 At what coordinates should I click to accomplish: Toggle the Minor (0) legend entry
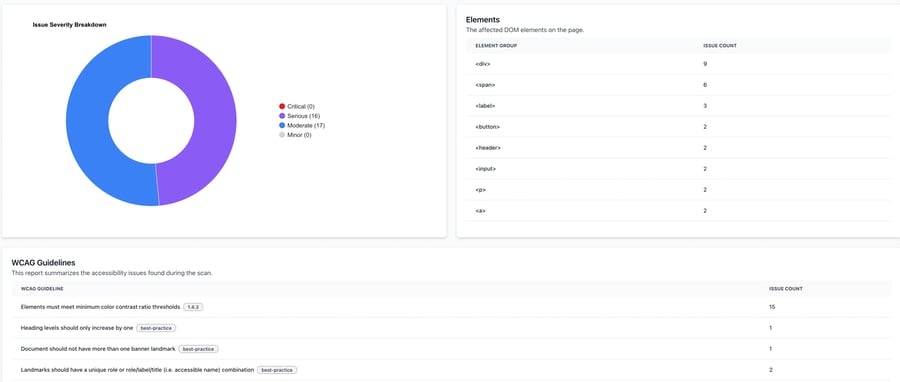point(295,135)
